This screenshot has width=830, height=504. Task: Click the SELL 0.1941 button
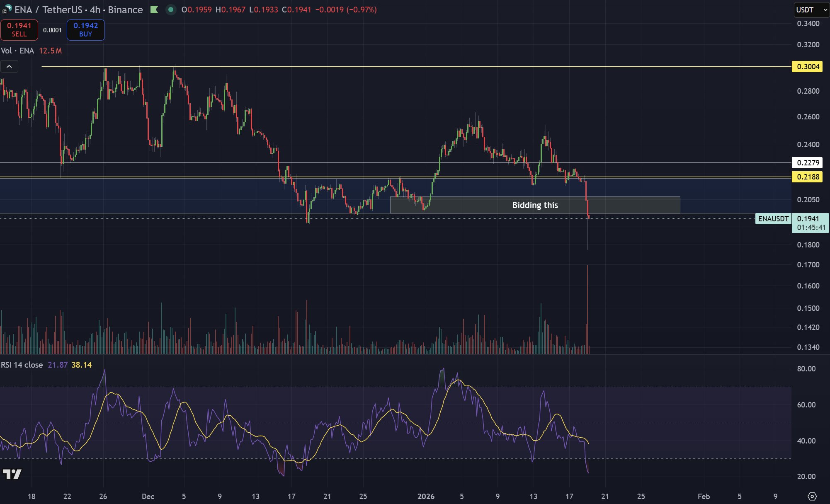[x=19, y=30]
